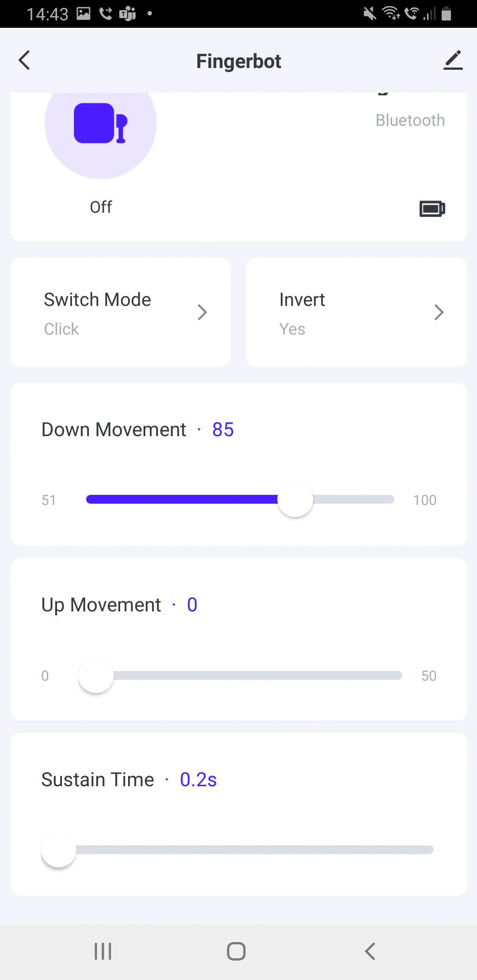477x980 pixels.
Task: Expand the Switch Mode chevron
Action: [x=202, y=313]
